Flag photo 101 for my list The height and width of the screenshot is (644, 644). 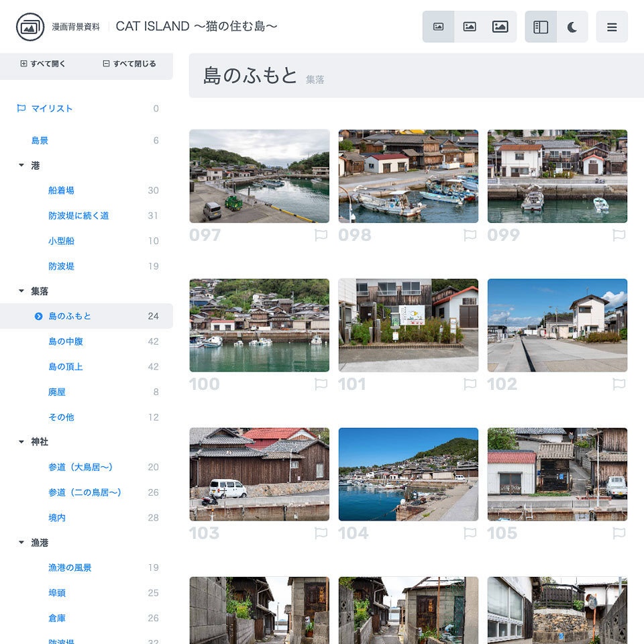(x=470, y=384)
